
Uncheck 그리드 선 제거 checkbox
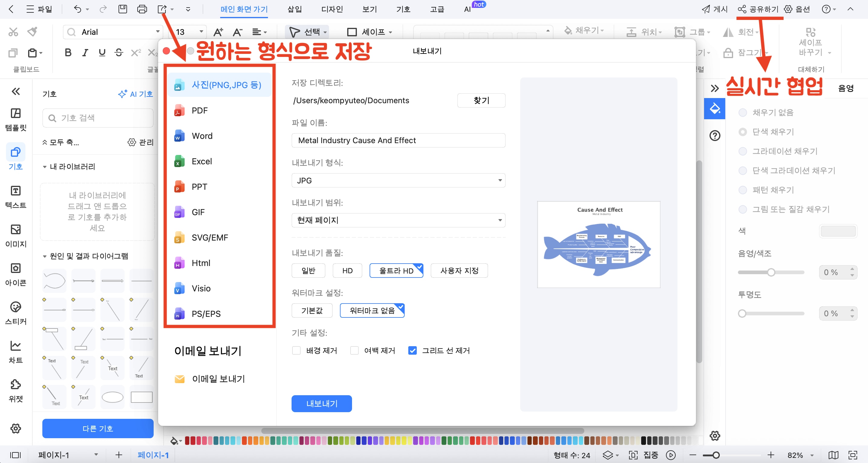(412, 350)
